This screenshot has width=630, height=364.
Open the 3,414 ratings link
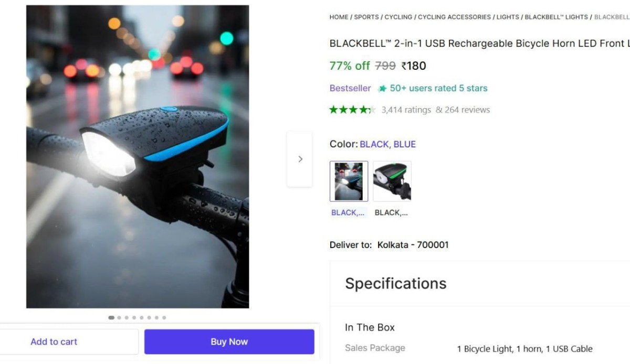(x=406, y=110)
